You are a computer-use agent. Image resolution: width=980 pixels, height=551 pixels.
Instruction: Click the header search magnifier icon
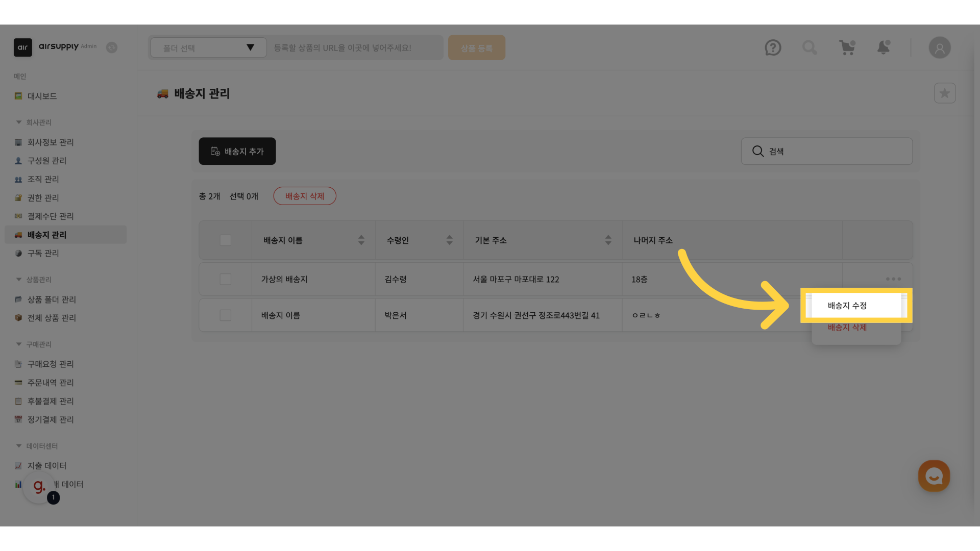(x=810, y=48)
